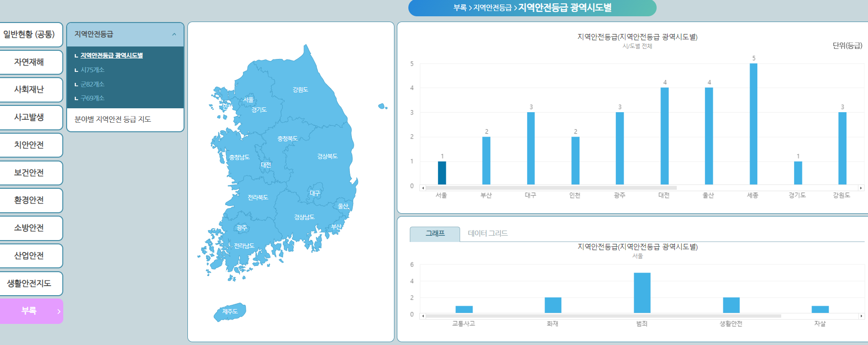Click 지역안전등급 breadcrumb in header
The image size is (868, 345).
[492, 8]
